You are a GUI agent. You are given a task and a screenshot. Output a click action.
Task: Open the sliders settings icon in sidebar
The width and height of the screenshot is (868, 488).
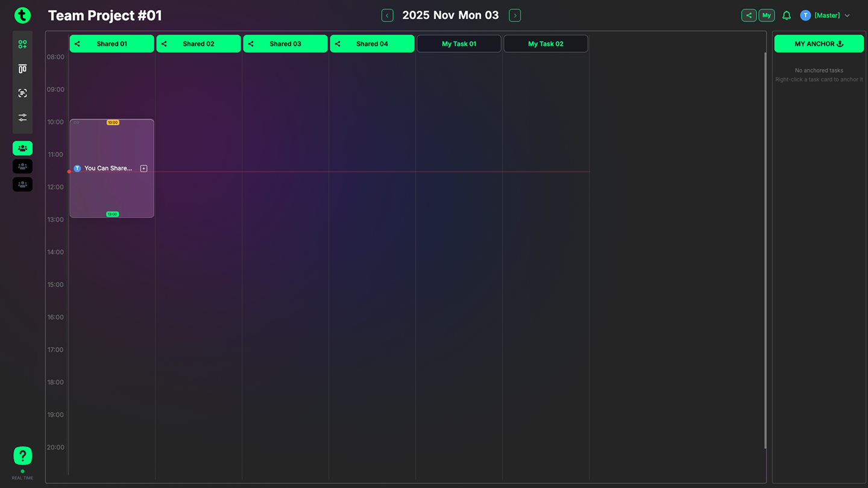[22, 117]
